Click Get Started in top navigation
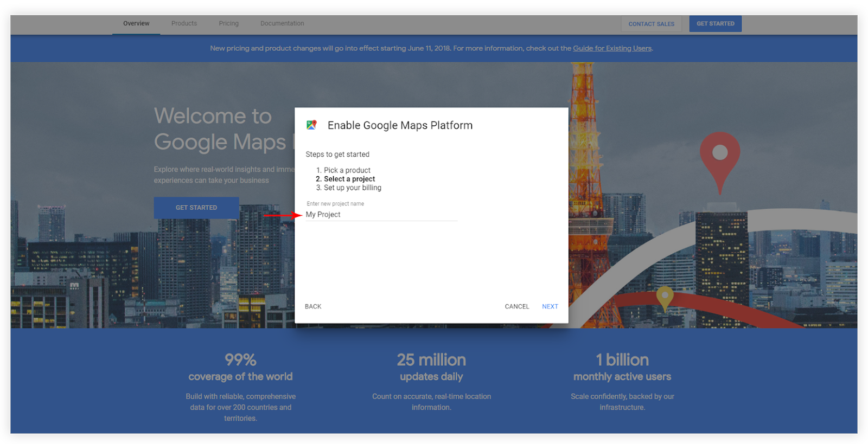The image size is (868, 444). pos(715,24)
